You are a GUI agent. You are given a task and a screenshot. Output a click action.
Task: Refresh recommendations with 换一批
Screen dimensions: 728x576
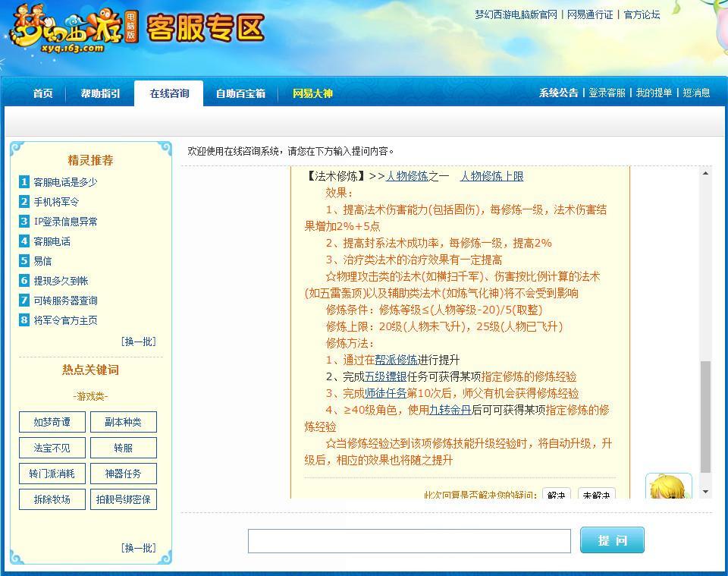pyautogui.click(x=138, y=342)
